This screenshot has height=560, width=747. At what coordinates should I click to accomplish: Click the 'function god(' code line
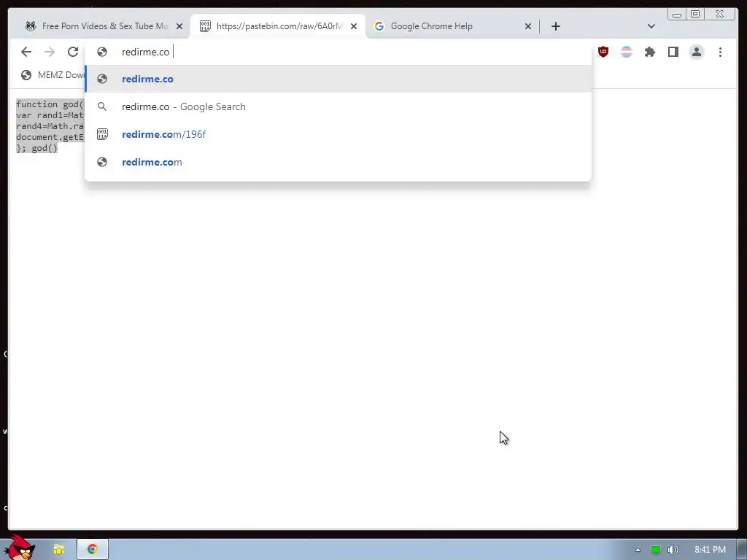tap(50, 104)
